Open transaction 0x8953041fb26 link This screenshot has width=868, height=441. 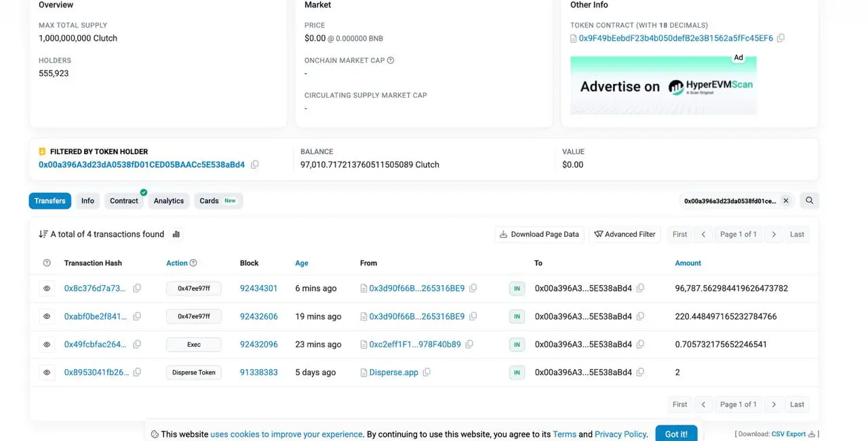coord(96,372)
